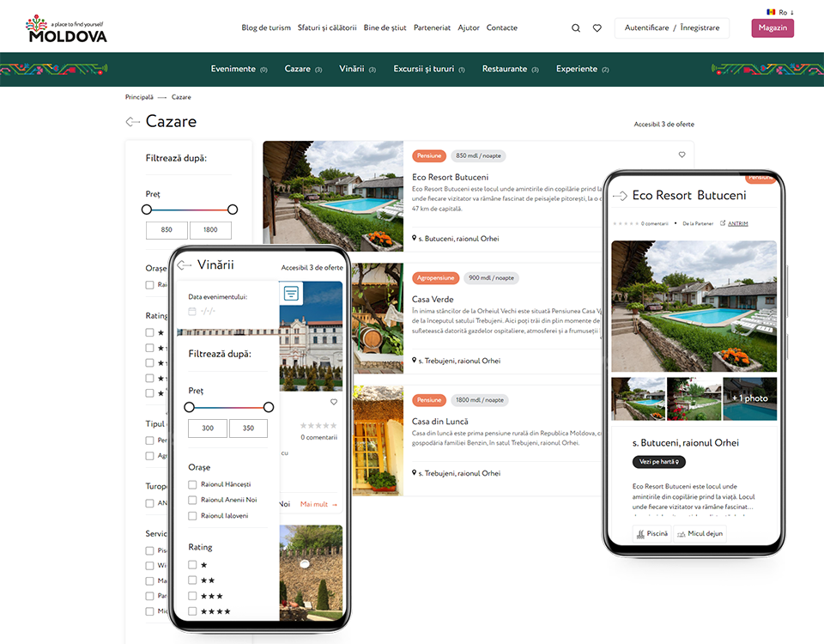Open favorites via header heart icon
The height and width of the screenshot is (644, 824).
597,28
